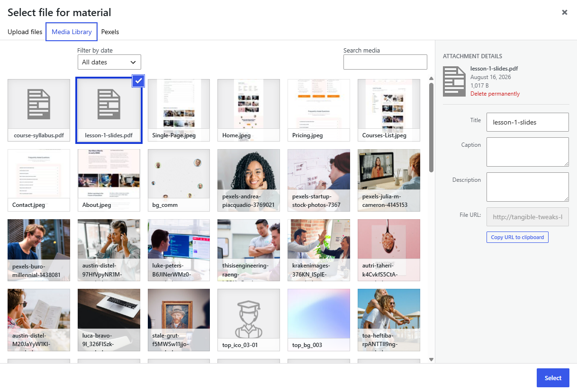
Task: Click the media grid scrollbar up arrow
Action: click(431, 79)
